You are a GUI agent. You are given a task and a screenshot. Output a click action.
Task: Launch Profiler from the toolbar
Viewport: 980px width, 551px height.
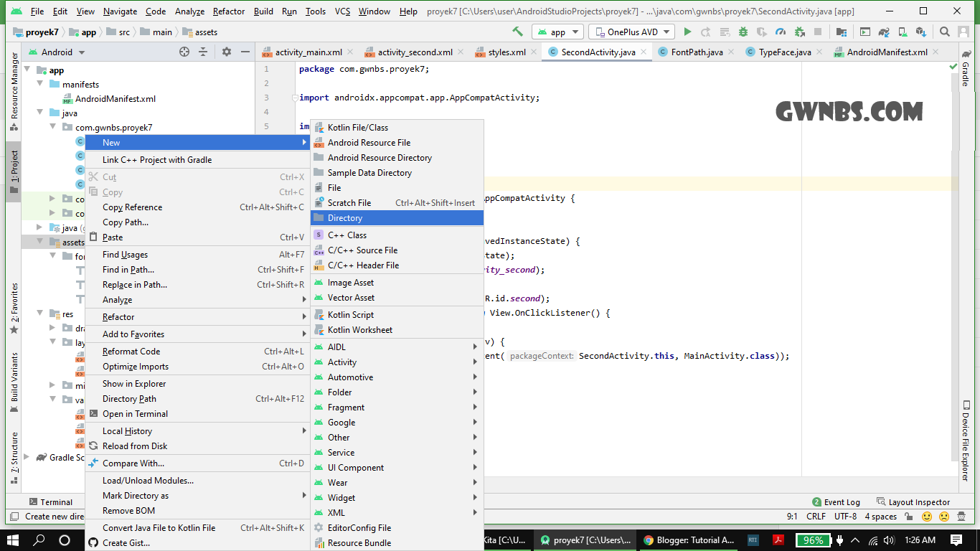coord(780,32)
